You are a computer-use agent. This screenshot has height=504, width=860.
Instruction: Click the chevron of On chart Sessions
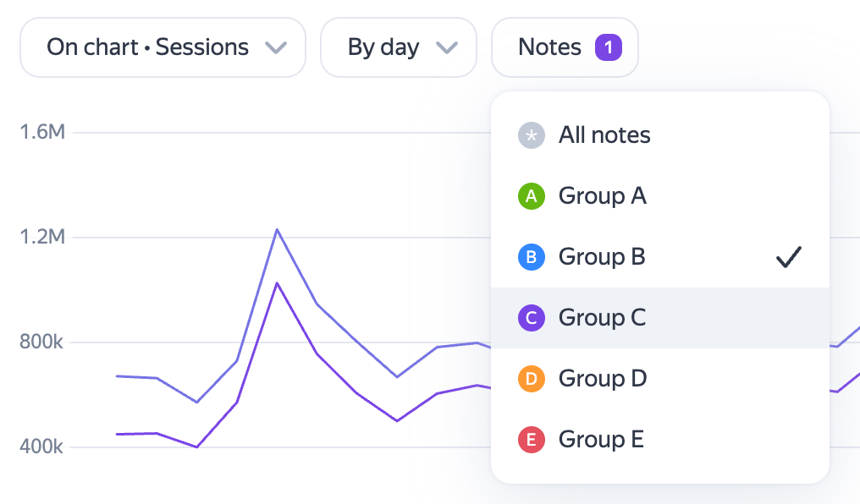coord(276,48)
